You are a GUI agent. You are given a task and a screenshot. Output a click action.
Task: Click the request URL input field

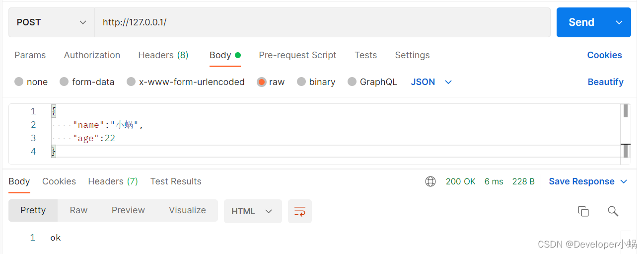pos(322,22)
